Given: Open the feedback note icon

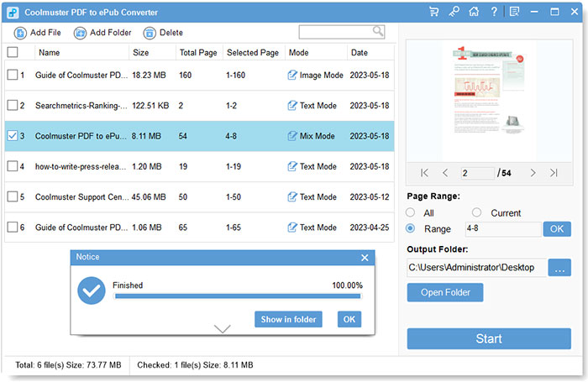Looking at the screenshot, I should tap(514, 12).
